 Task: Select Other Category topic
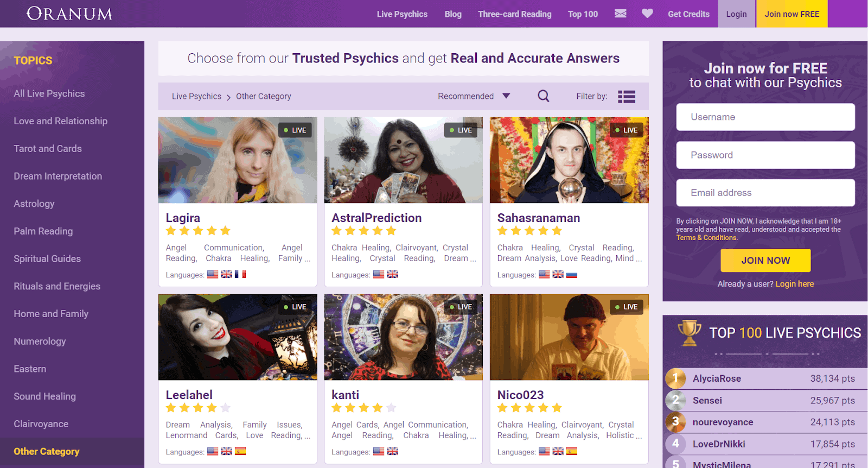(x=47, y=452)
